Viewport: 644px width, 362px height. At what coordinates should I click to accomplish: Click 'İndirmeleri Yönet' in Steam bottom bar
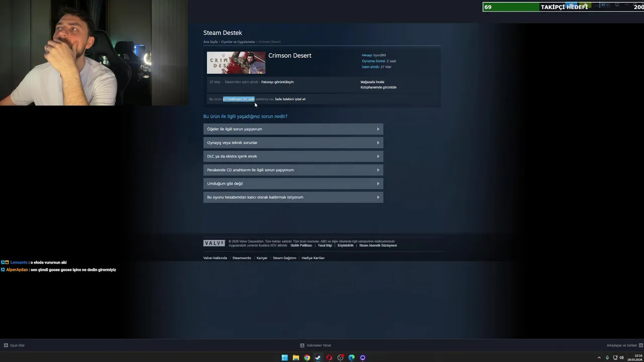tap(319, 345)
